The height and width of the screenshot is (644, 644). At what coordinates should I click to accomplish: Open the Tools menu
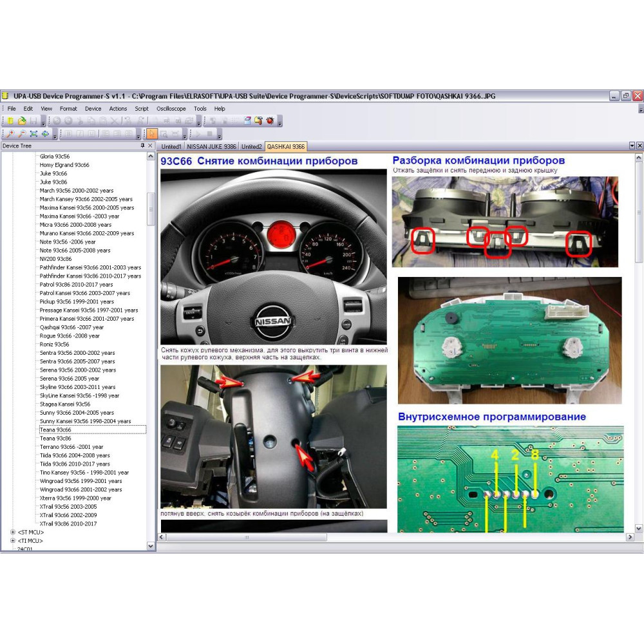(200, 108)
